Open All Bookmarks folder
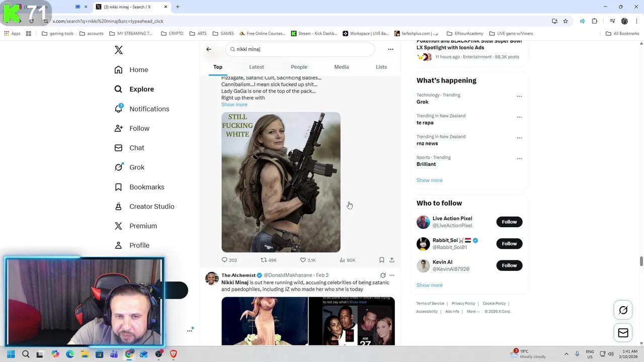This screenshot has width=644, height=362. pyautogui.click(x=622, y=34)
